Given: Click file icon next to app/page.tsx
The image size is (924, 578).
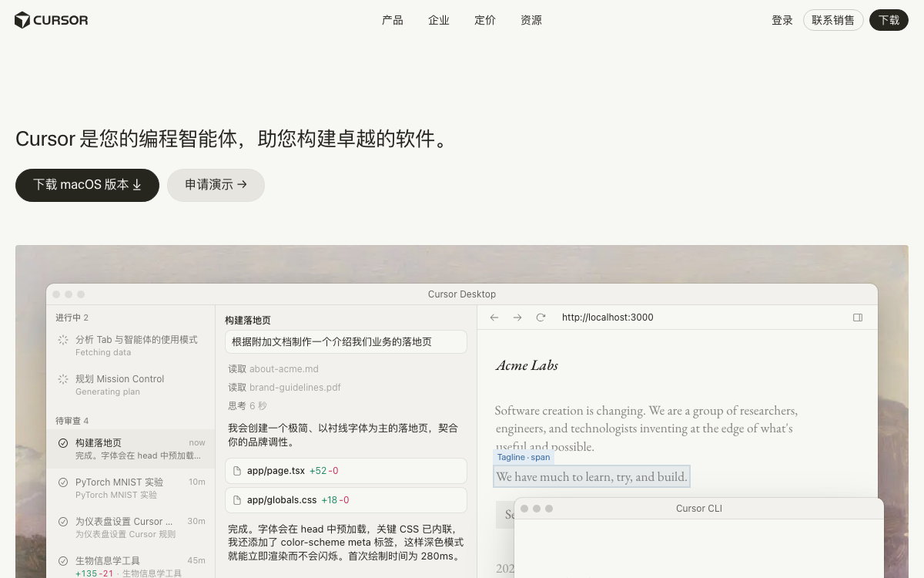Looking at the screenshot, I should pyautogui.click(x=237, y=471).
